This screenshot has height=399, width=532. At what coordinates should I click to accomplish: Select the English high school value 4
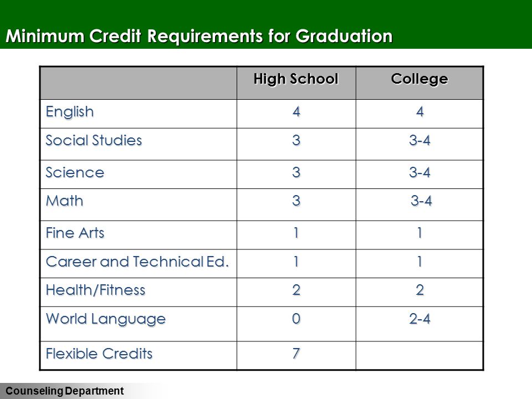pos(296,111)
